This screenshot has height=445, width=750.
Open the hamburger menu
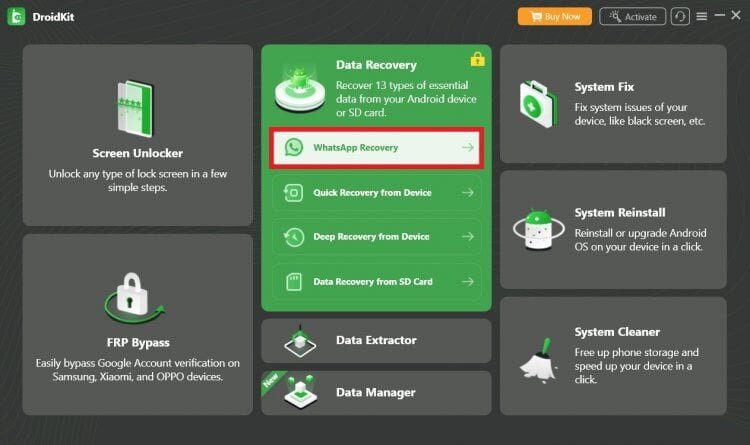(x=702, y=17)
